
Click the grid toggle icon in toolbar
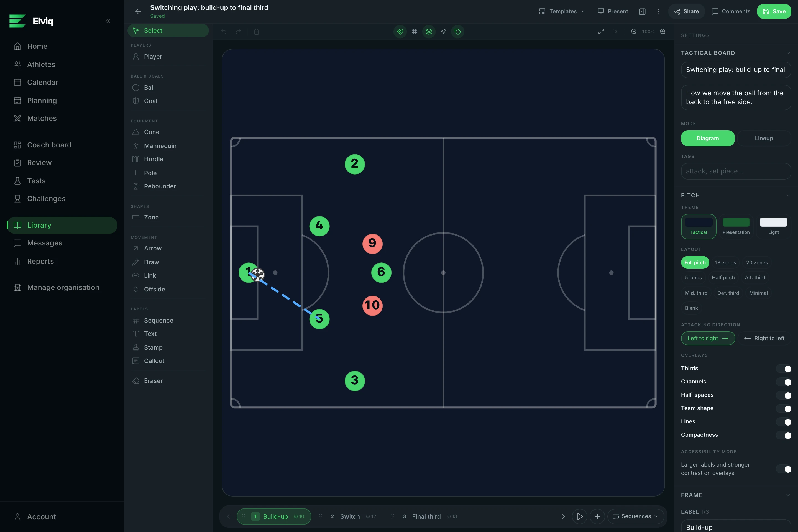click(414, 32)
